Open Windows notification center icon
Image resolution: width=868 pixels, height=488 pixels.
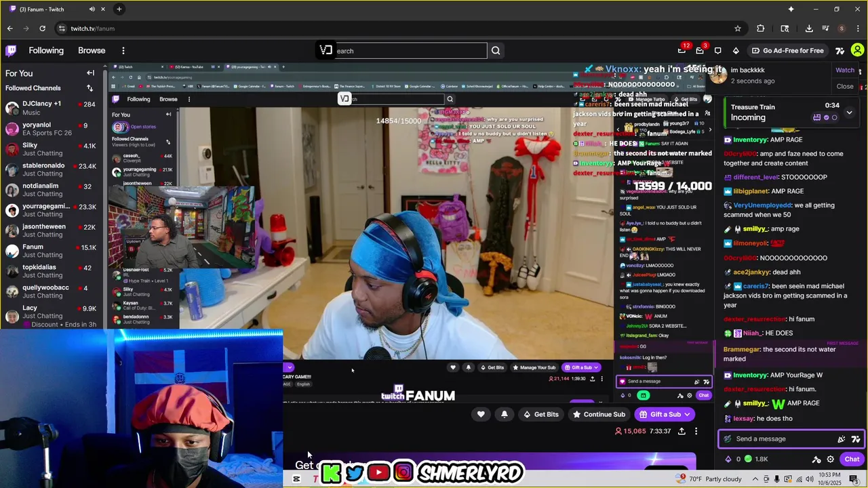coord(853,479)
